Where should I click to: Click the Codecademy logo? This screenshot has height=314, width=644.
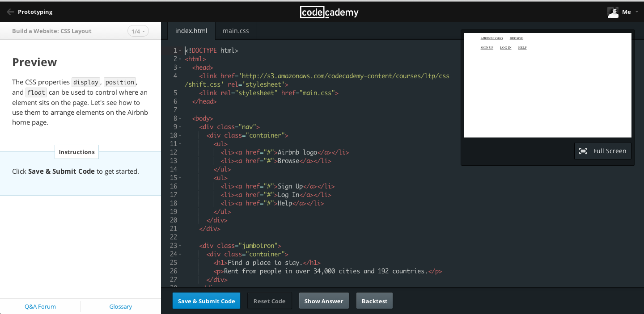tap(329, 12)
